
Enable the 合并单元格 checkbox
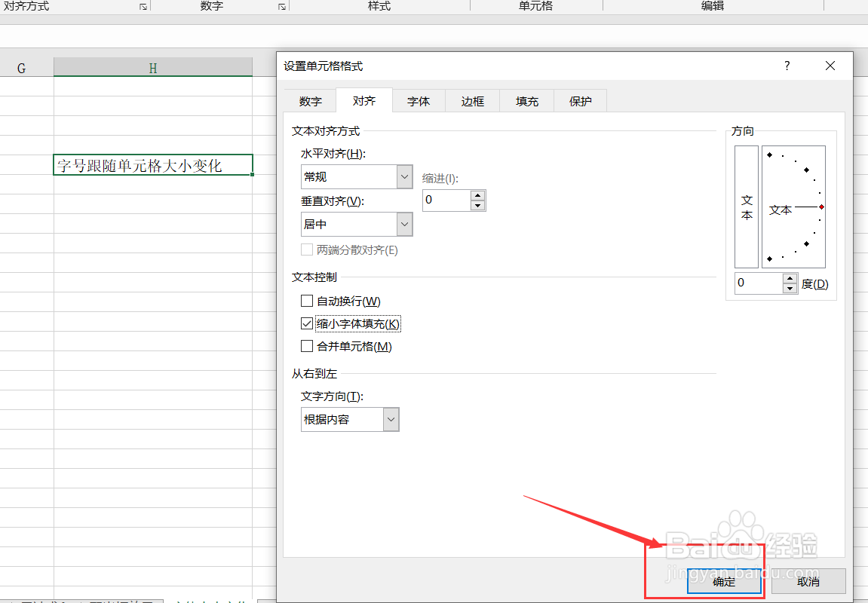(x=307, y=346)
